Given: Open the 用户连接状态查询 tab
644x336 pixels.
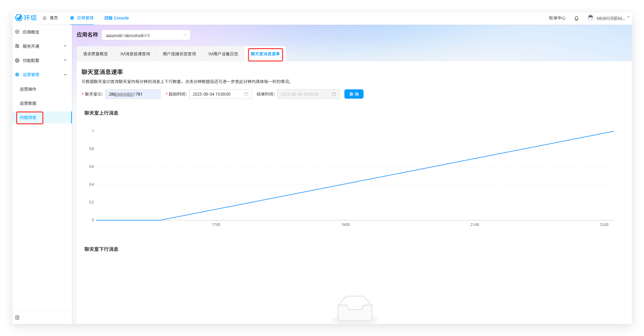Looking at the screenshot, I should point(179,54).
